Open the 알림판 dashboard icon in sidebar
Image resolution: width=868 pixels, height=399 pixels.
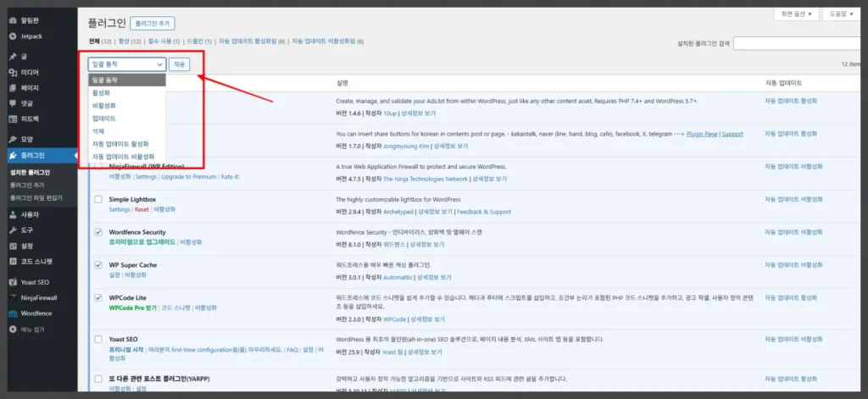[x=14, y=20]
